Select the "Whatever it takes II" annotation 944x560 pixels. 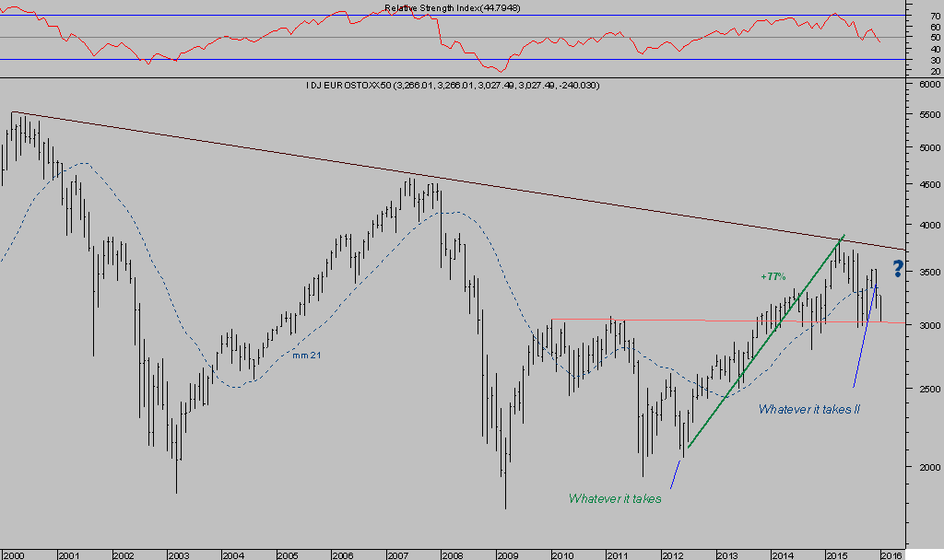808,409
